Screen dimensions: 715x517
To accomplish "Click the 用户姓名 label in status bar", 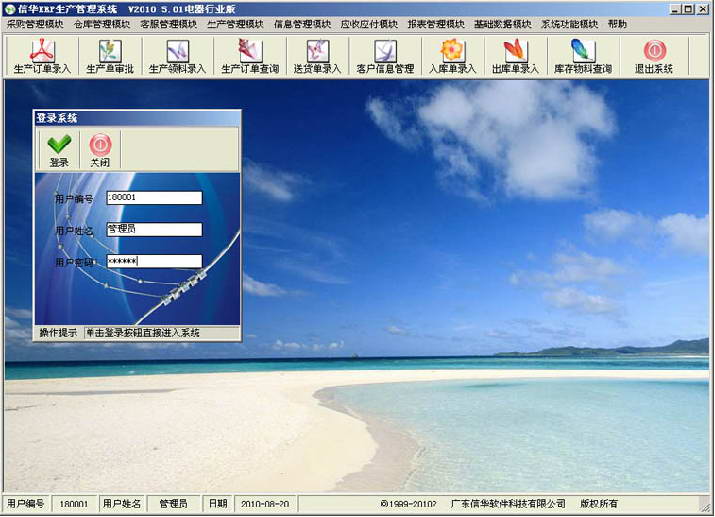I will (122, 504).
